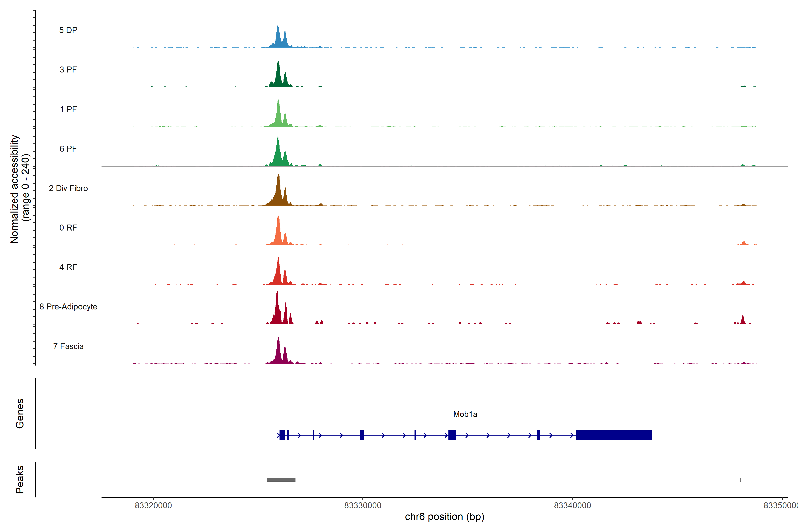Click the 6 PF track label
The width and height of the screenshot is (798, 532).
click(x=68, y=149)
